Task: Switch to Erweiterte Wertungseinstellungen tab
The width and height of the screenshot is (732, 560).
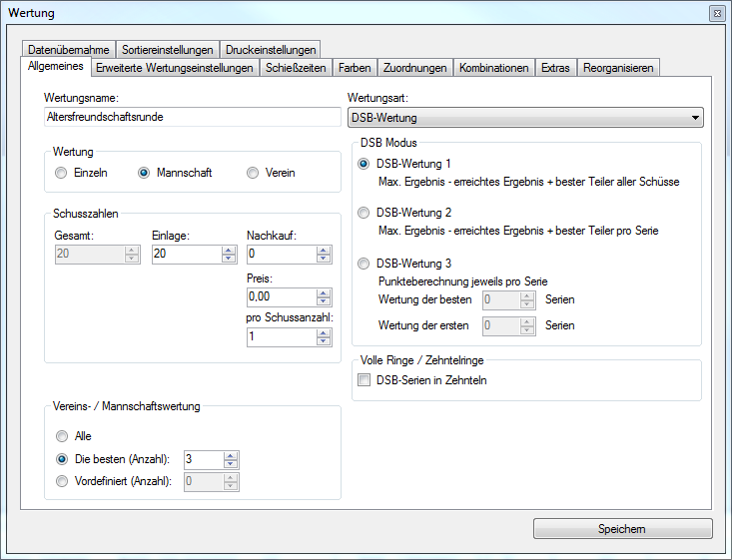Action: tap(175, 68)
